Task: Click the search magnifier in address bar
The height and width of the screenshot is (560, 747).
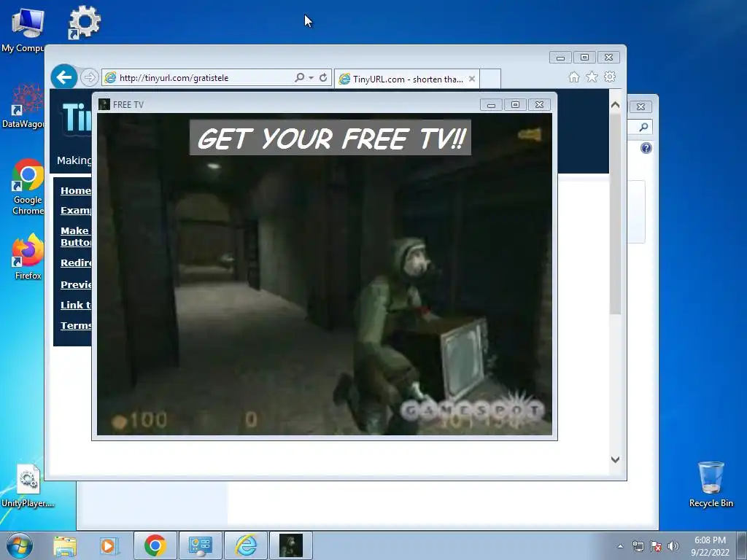Action: point(299,77)
